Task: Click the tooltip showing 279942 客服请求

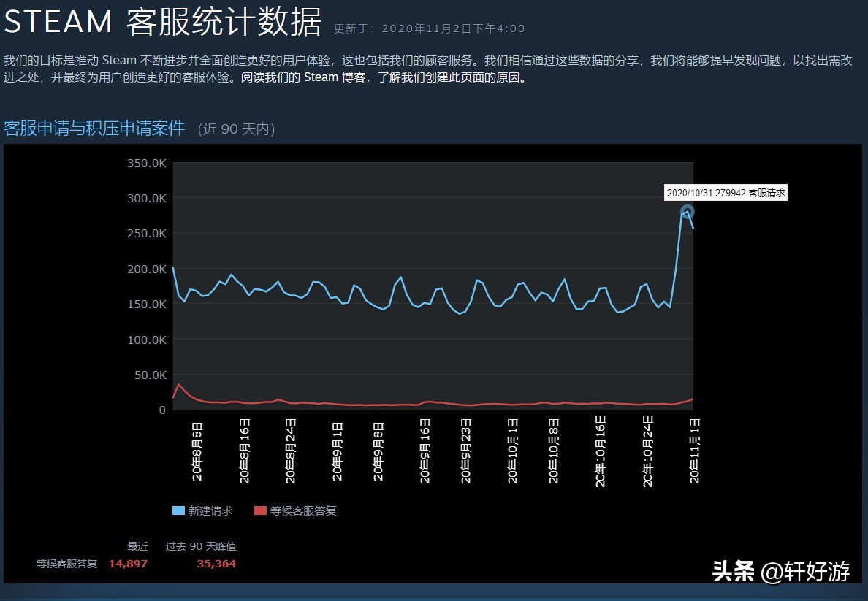Action: [725, 192]
